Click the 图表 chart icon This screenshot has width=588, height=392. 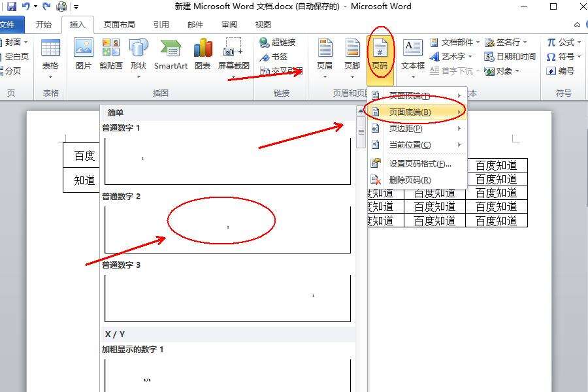203,54
